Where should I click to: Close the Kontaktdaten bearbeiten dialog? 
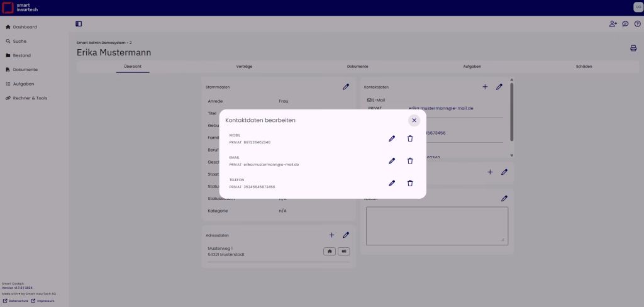click(414, 120)
